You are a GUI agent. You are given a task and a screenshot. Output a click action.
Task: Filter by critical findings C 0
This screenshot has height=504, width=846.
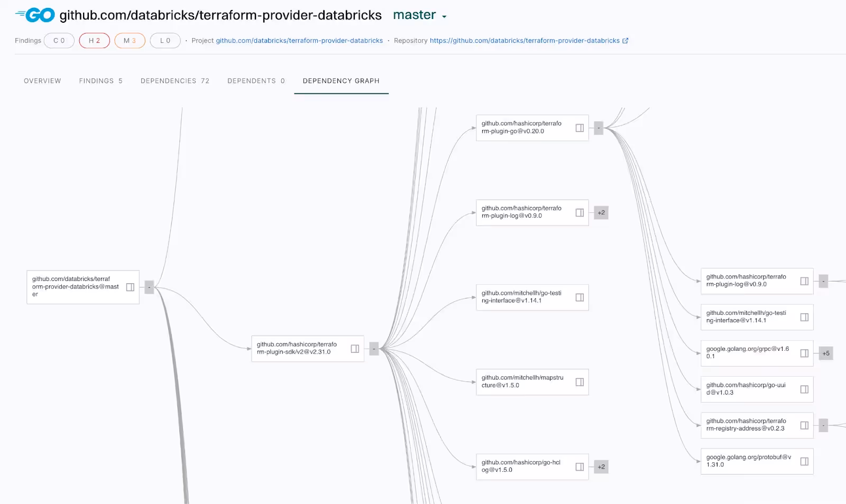pos(59,41)
